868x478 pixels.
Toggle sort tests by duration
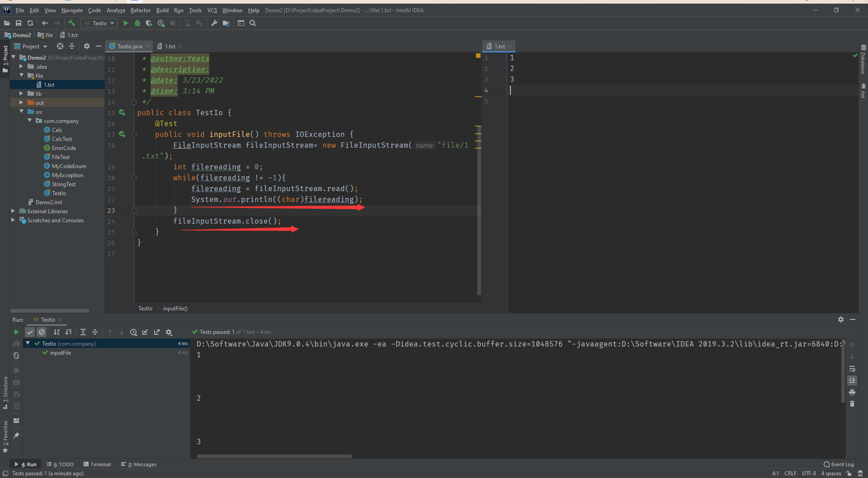tap(68, 332)
